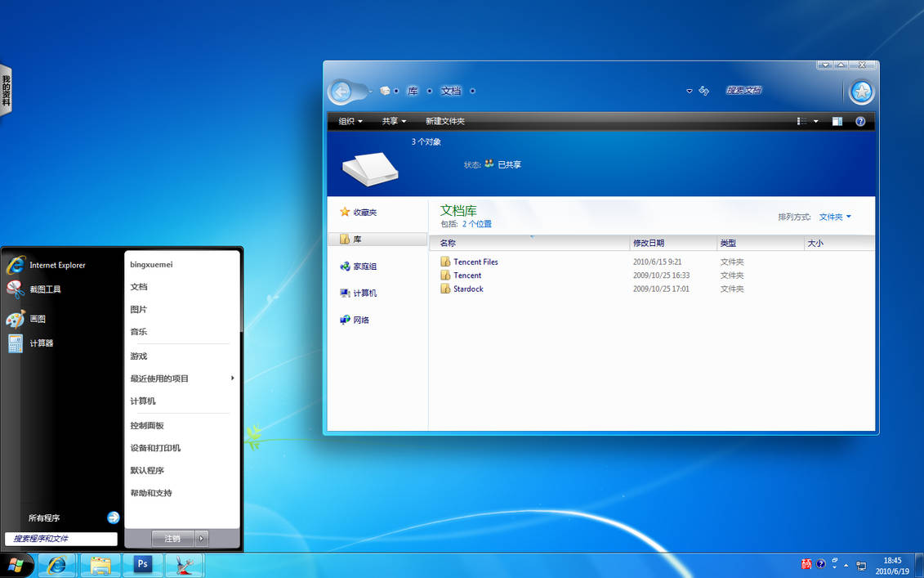Screen dimensions: 924x578
Task: Click the blue help tray icon
Action: pyautogui.click(x=820, y=564)
